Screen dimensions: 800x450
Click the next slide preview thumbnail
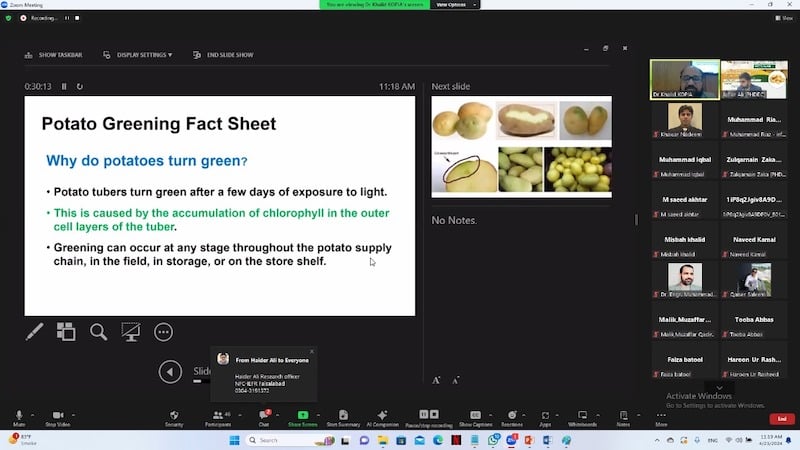pos(521,148)
